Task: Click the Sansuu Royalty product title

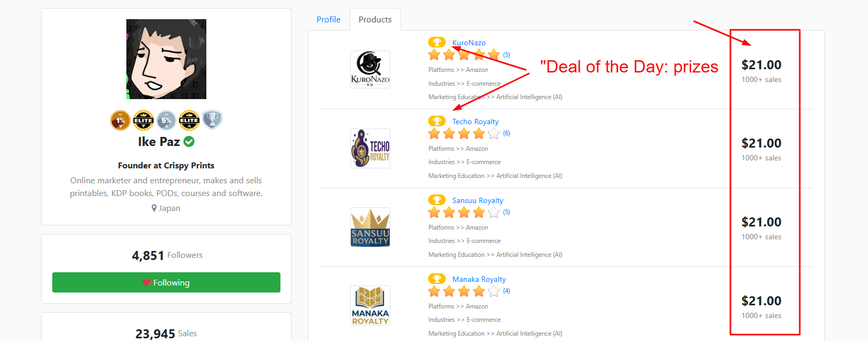Action: coord(478,200)
